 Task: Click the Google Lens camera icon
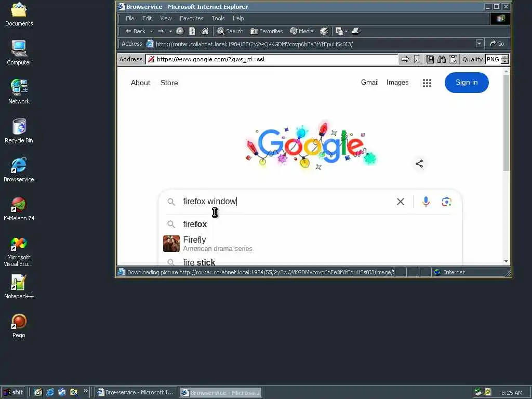[x=446, y=202]
